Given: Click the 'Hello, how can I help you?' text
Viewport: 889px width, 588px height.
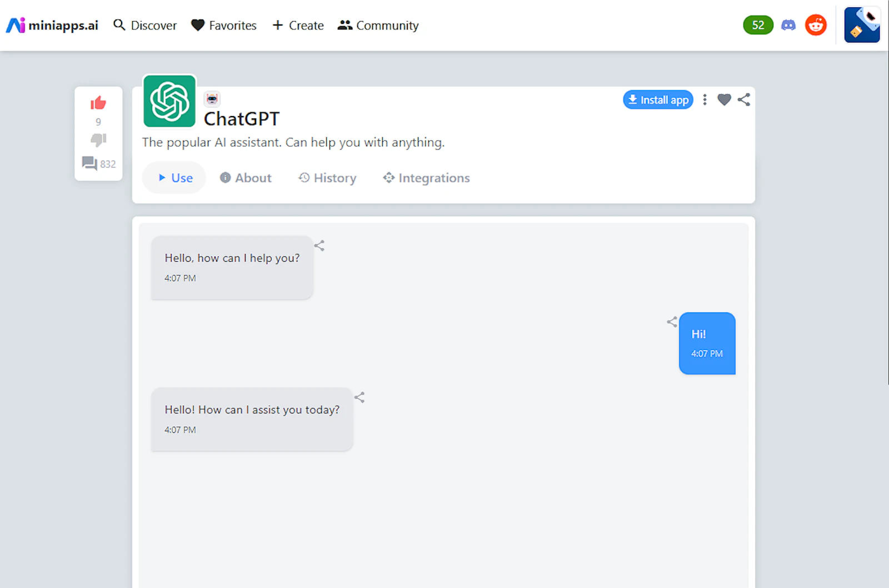Looking at the screenshot, I should tap(232, 258).
